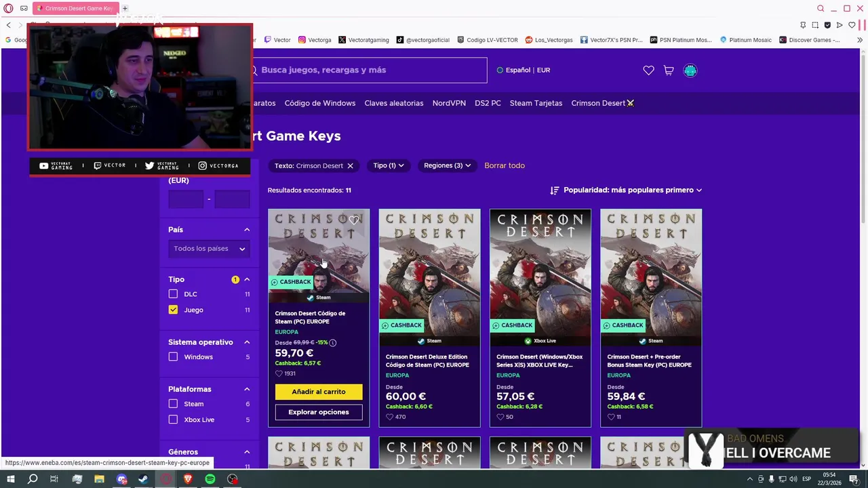Collapse the Géneros filter section
868x488 pixels.
247,452
